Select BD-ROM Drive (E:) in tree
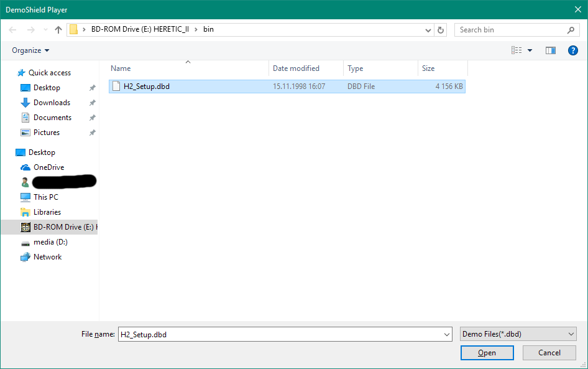This screenshot has width=588, height=369. point(49,227)
